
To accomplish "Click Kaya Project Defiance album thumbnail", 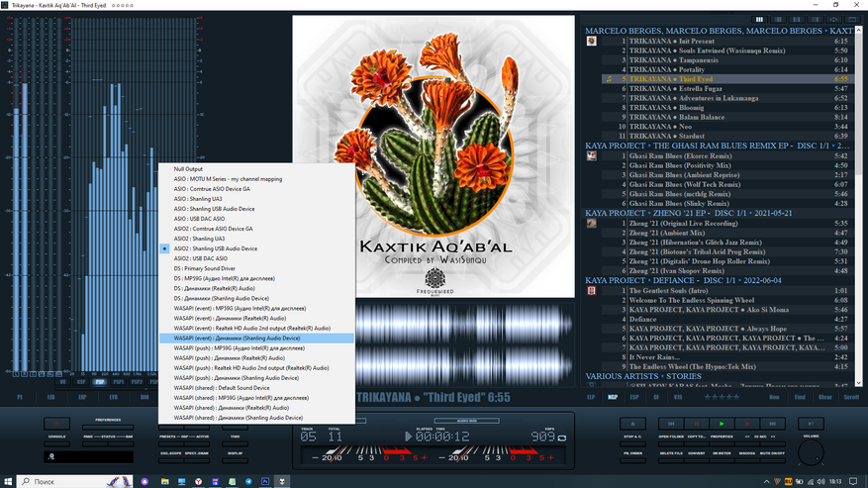I will pos(591,291).
